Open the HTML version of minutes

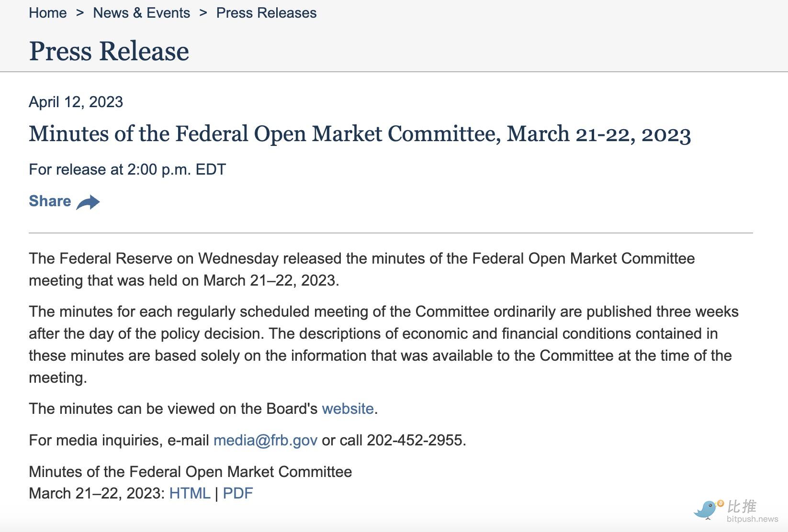[x=190, y=493]
